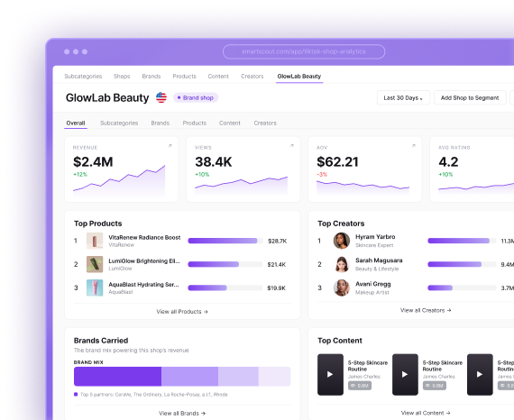Open the expand arrow on the Views card
Screen dimensions: 514x420
coord(292,145)
